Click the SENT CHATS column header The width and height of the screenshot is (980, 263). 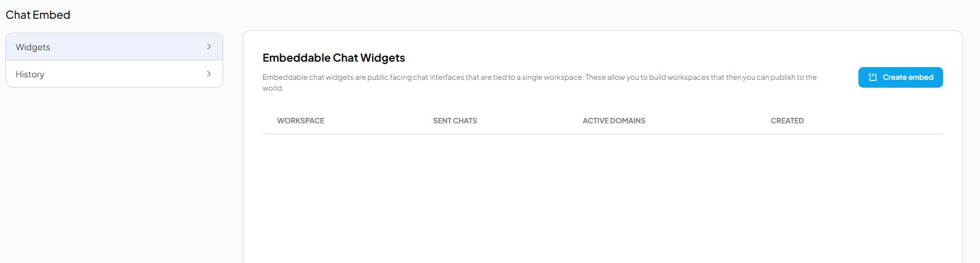click(x=455, y=121)
